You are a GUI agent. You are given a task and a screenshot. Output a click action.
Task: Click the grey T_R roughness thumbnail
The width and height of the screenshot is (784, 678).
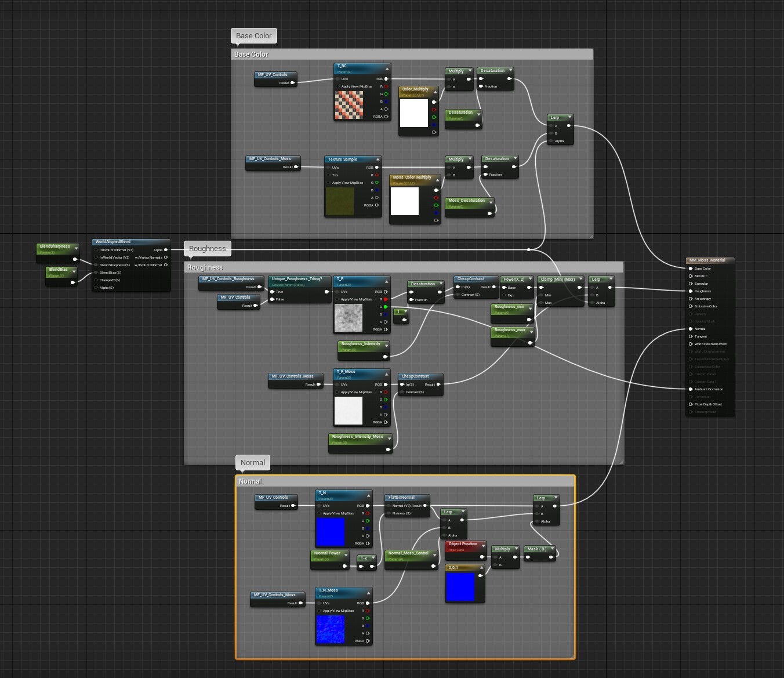pyautogui.click(x=349, y=318)
